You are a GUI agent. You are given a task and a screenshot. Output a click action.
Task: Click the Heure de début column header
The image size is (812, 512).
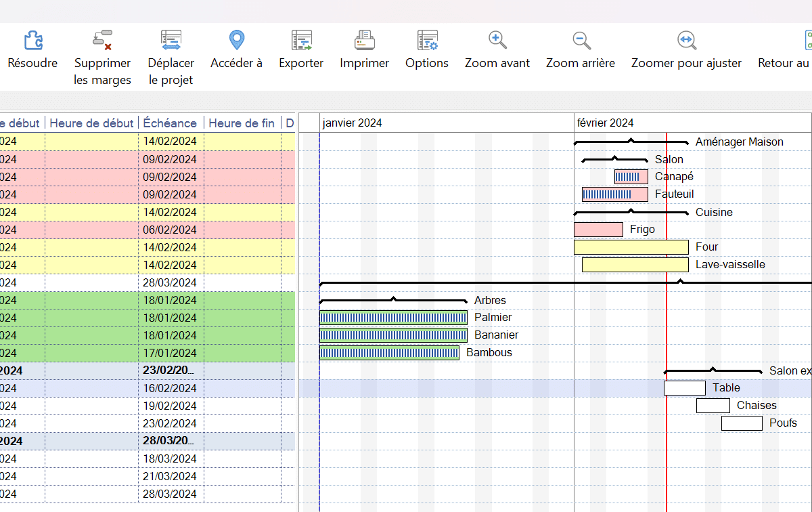point(91,123)
